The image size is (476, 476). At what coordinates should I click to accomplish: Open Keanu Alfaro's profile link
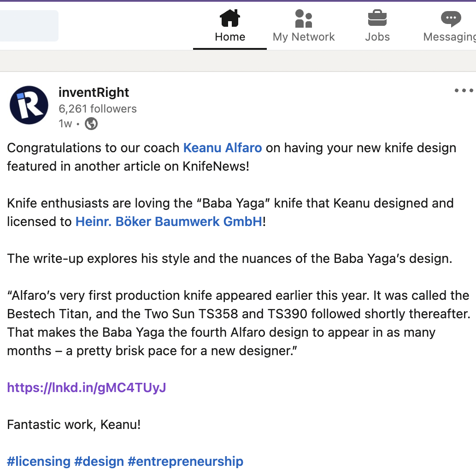[223, 148]
